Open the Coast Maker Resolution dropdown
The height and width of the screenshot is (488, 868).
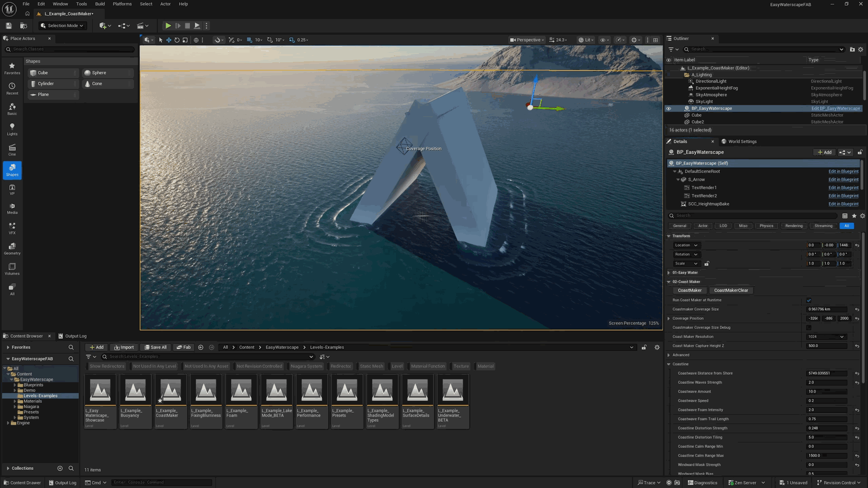click(826, 337)
